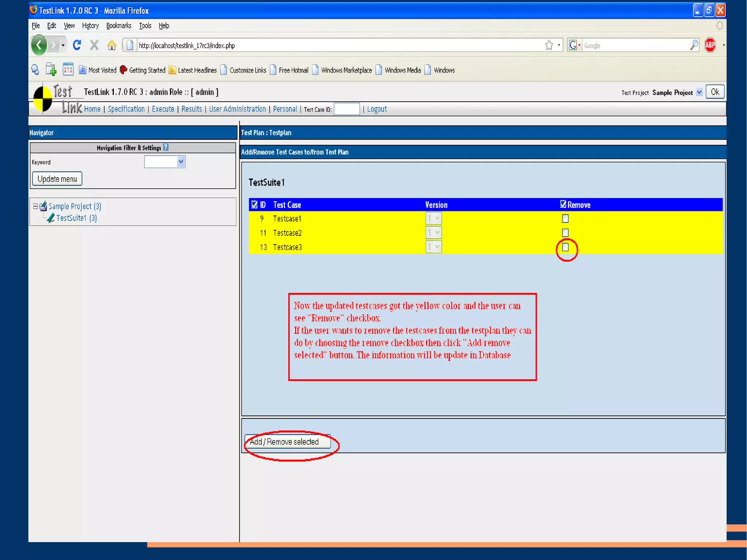Click the Update menu button

tap(57, 179)
